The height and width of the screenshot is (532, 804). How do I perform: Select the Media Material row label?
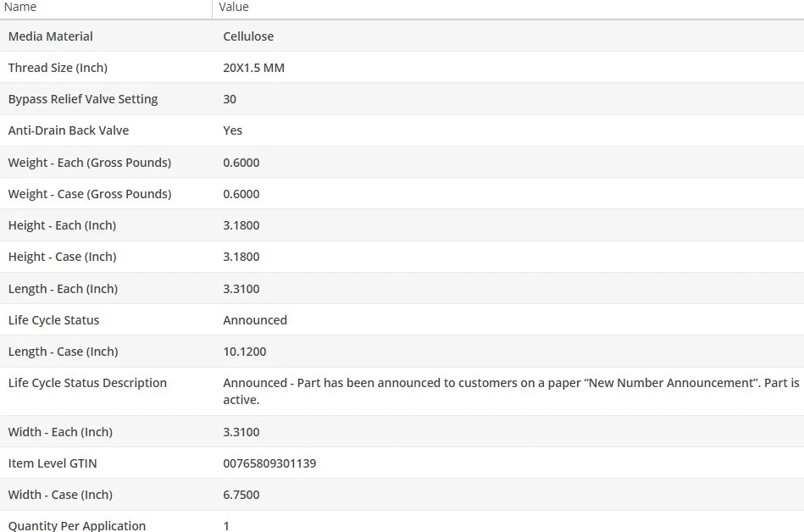point(51,36)
